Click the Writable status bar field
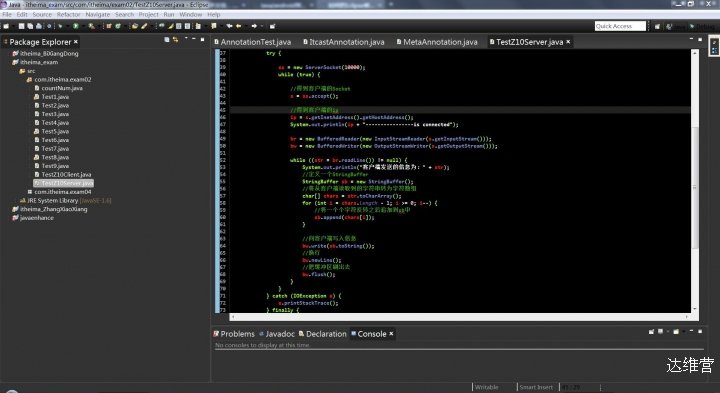720x393 pixels. pyautogui.click(x=487, y=387)
